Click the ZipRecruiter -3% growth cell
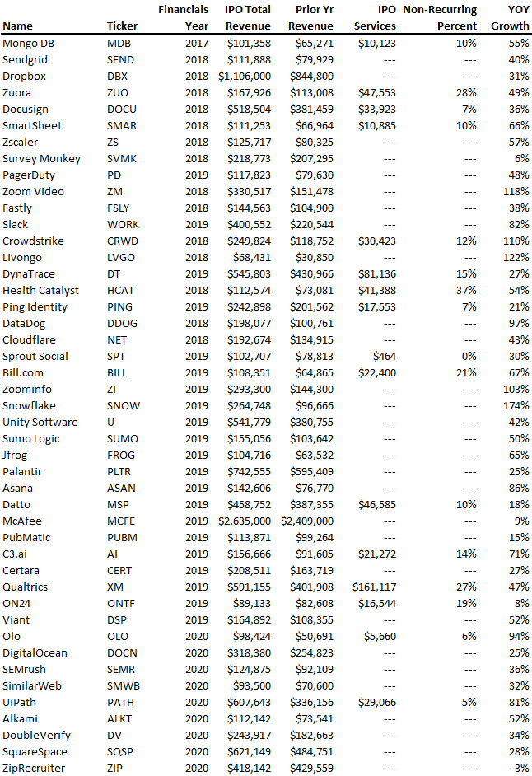 point(519,768)
